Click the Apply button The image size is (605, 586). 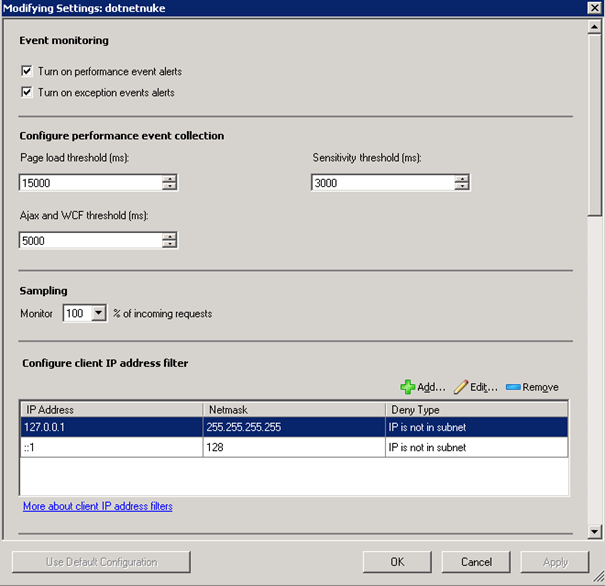click(555, 562)
